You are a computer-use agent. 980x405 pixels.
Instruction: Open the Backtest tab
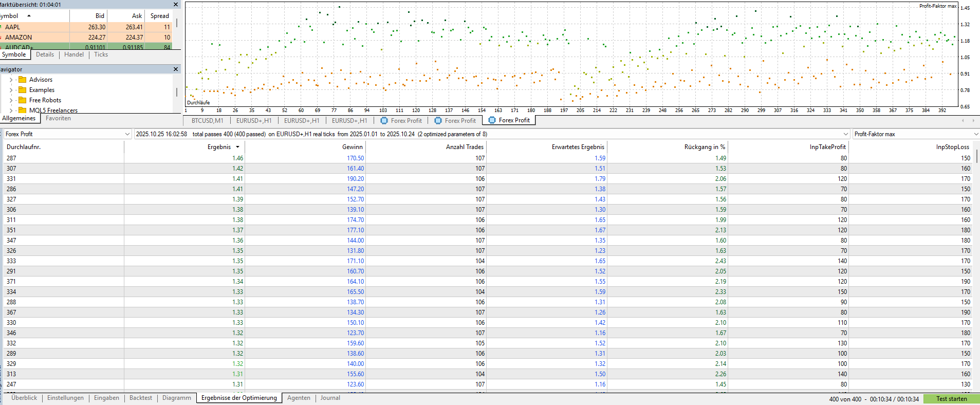pos(140,398)
